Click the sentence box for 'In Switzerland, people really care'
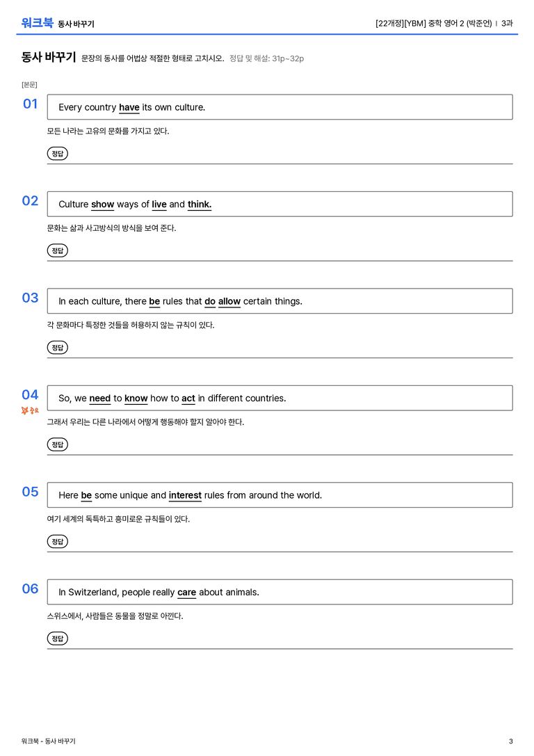The width and height of the screenshot is (534, 756). [280, 592]
